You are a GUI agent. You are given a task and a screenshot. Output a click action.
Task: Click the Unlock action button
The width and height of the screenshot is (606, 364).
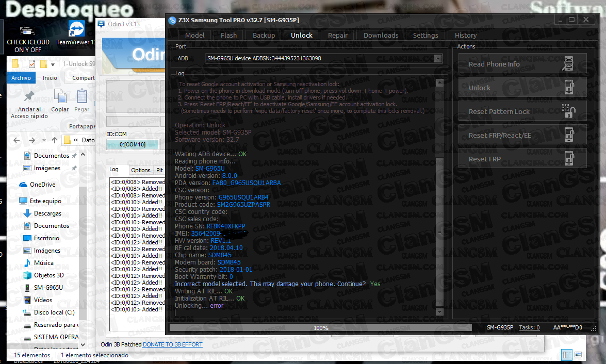click(x=522, y=87)
